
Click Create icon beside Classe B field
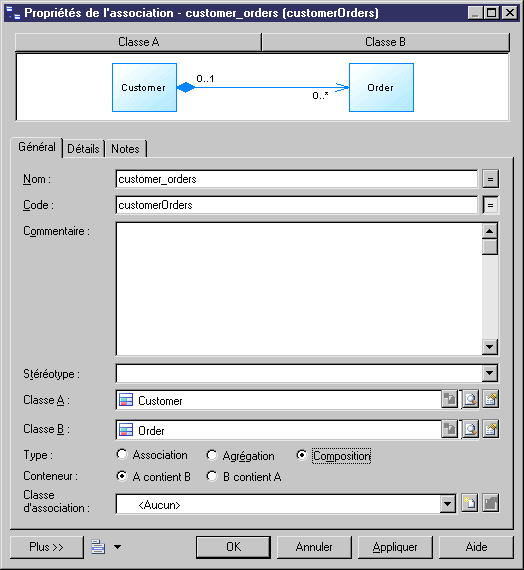449,429
